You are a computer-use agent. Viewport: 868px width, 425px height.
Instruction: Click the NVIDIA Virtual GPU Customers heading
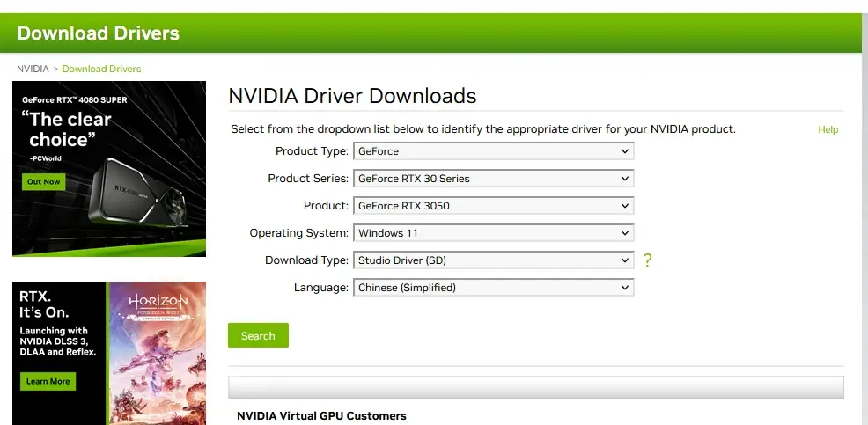point(321,415)
